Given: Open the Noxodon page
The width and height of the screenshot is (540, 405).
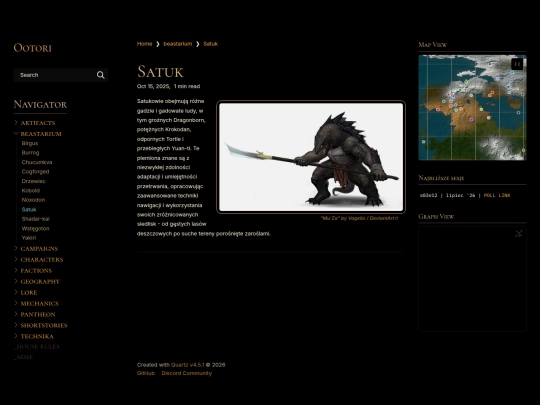Looking at the screenshot, I should click(33, 200).
